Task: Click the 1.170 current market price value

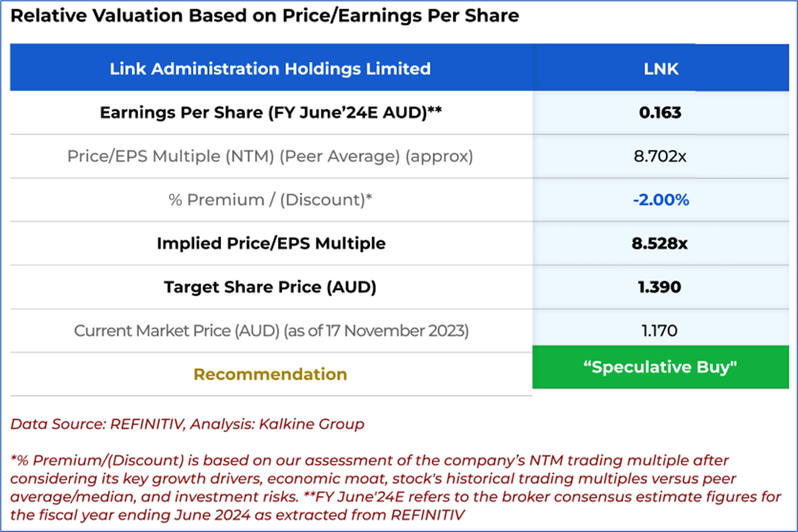Action: tap(661, 331)
